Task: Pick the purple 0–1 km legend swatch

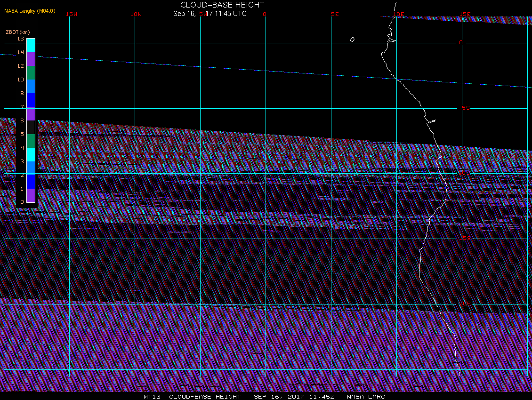Action: click(x=31, y=195)
